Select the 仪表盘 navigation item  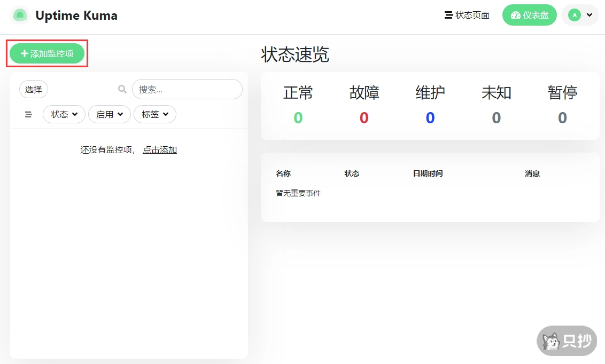tap(530, 15)
